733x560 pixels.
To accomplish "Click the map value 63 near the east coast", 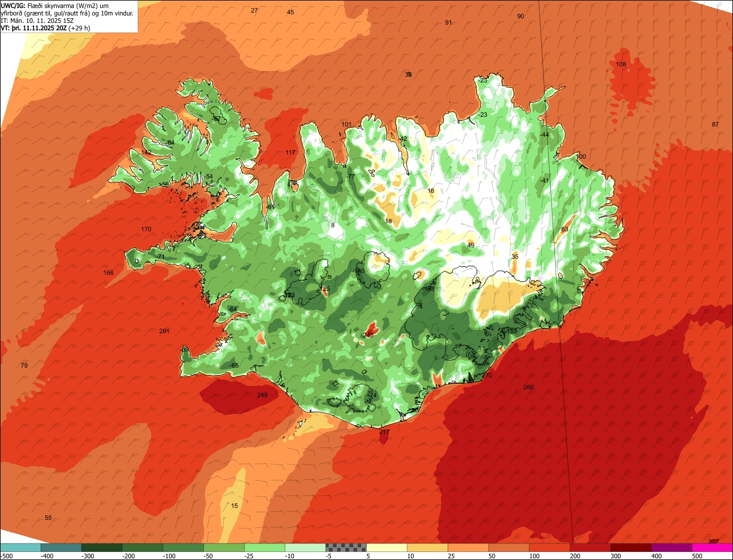I will tap(565, 229).
